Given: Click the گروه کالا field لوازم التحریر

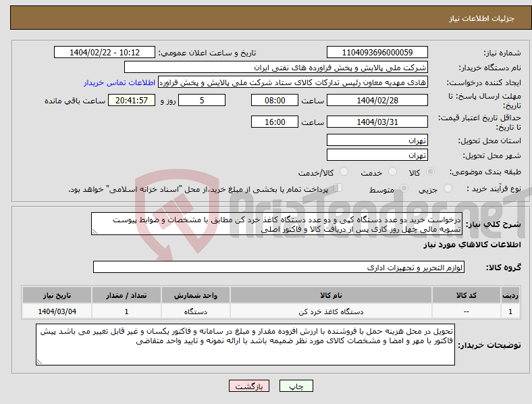Looking at the screenshot, I should pos(279,267).
